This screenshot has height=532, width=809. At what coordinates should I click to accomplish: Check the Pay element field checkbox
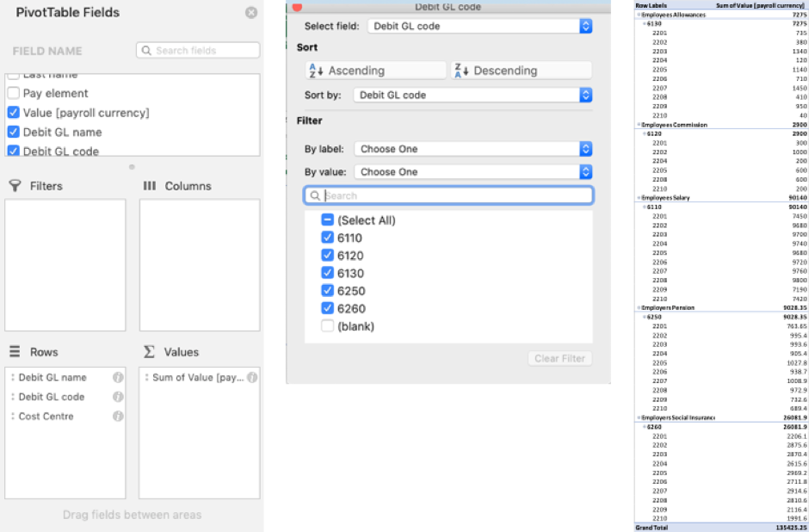(x=13, y=93)
